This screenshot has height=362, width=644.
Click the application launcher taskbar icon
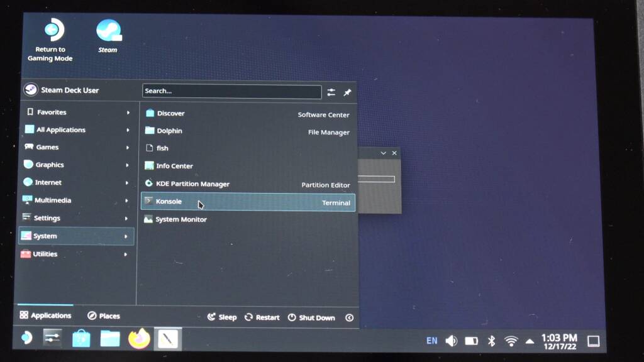(x=26, y=337)
